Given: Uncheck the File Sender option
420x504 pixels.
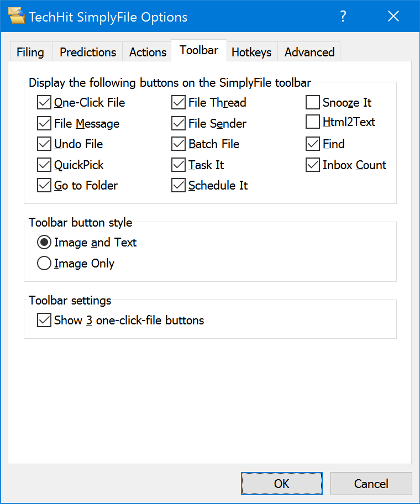Looking at the screenshot, I should 179,123.
